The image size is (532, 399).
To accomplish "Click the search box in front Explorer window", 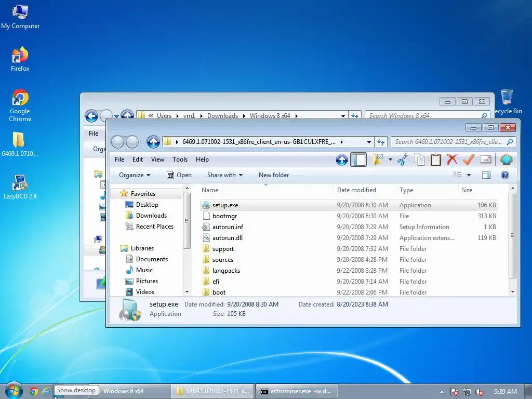I will tap(453, 142).
